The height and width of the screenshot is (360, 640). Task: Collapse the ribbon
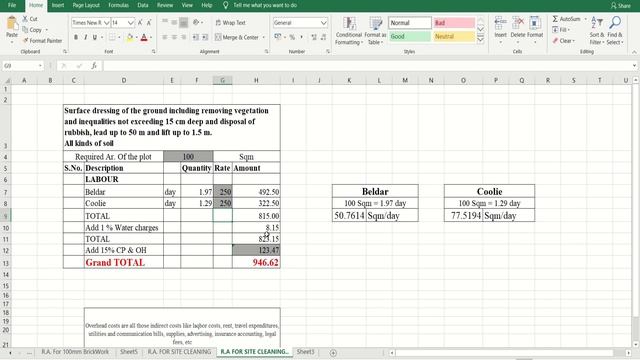pyautogui.click(x=634, y=52)
